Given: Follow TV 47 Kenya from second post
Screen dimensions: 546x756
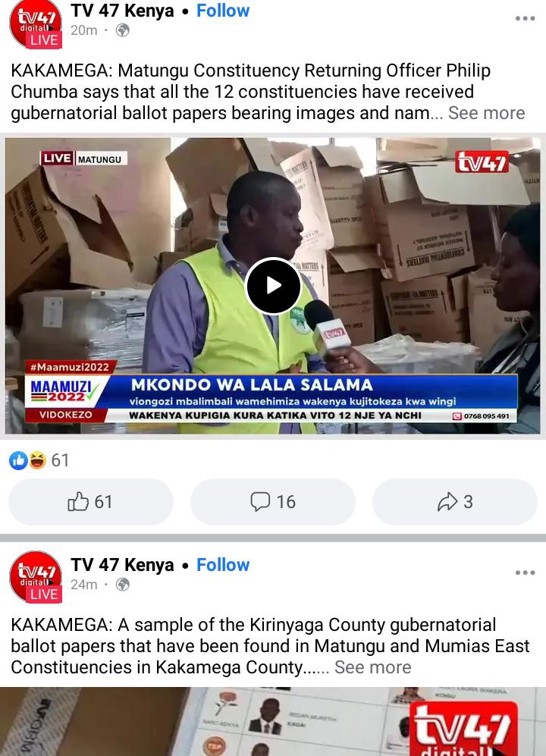Looking at the screenshot, I should (223, 565).
